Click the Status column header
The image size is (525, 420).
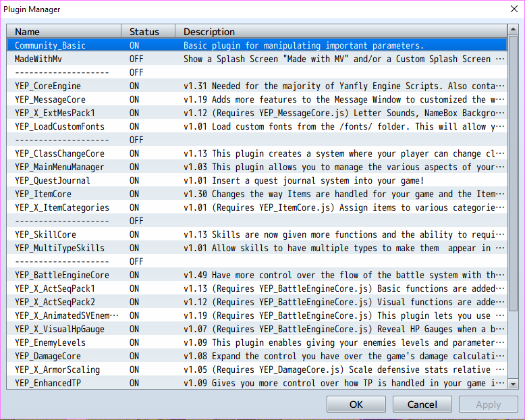point(148,32)
